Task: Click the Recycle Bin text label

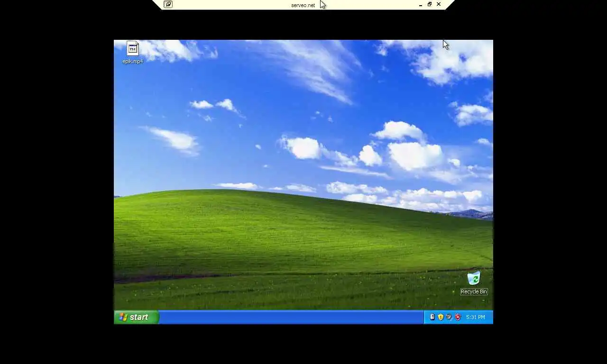Action: pyautogui.click(x=474, y=291)
